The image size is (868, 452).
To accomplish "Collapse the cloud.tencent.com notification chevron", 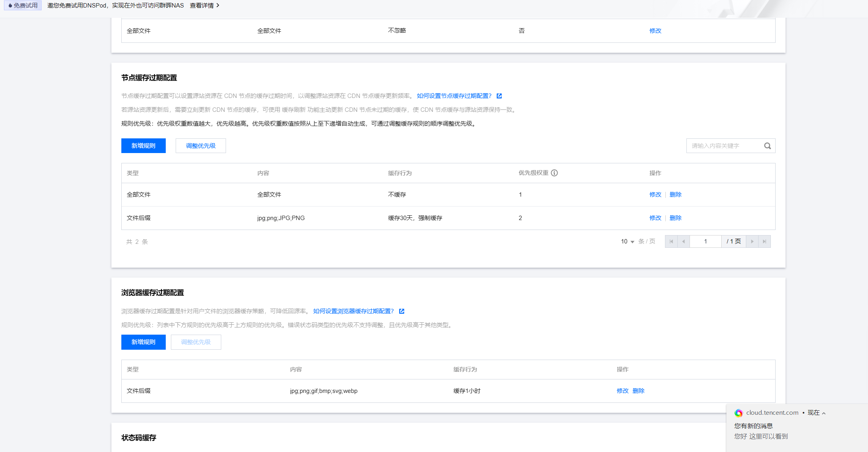I will 824,413.
